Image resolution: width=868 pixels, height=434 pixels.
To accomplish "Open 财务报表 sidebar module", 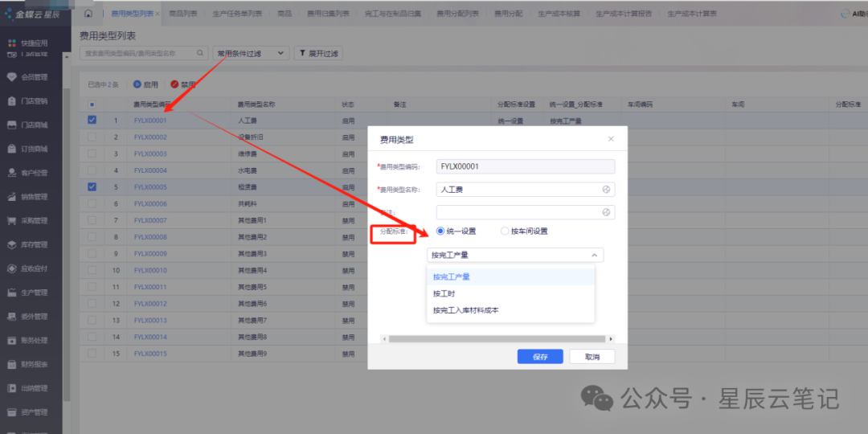I will point(35,364).
